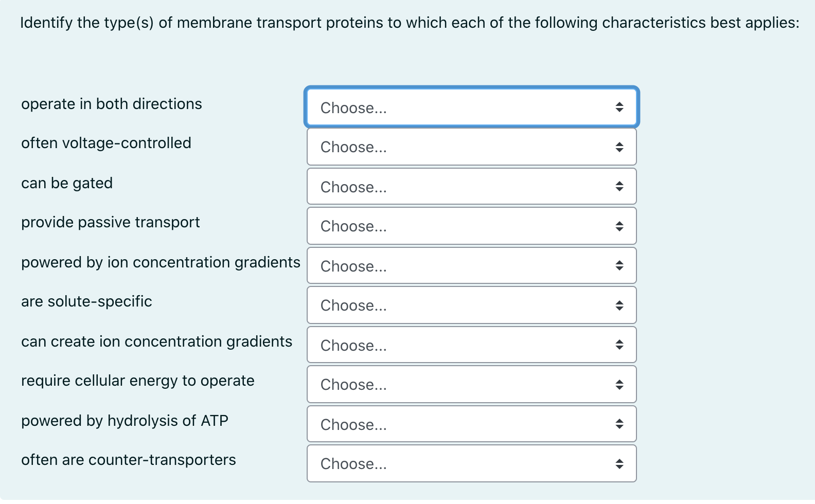Image resolution: width=815 pixels, height=504 pixels.
Task: Select the "provide passive transport" dropdown
Action: pos(471,226)
